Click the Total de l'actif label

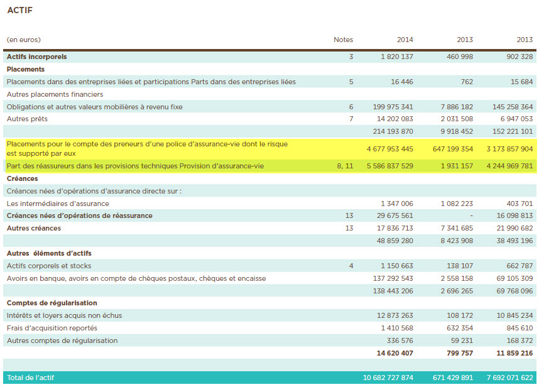click(x=31, y=378)
